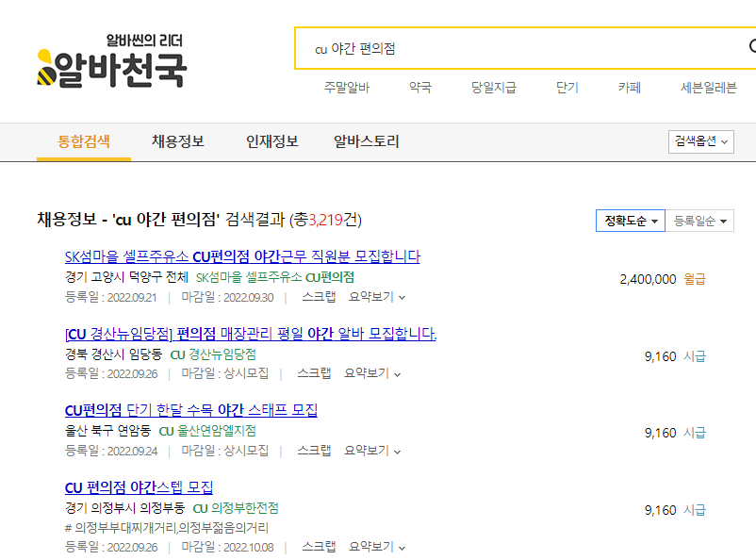Screen dimensions: 756x560
Task: Expand 요약보기 for SK섬마을 posting
Action: pos(377,297)
